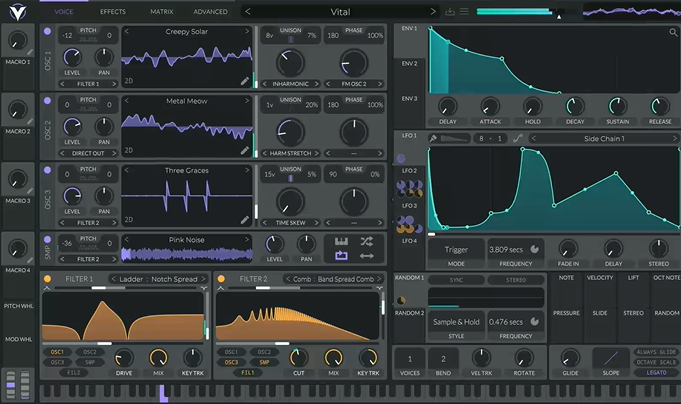
Task: Switch to the EFFECTS tab
Action: click(x=113, y=12)
